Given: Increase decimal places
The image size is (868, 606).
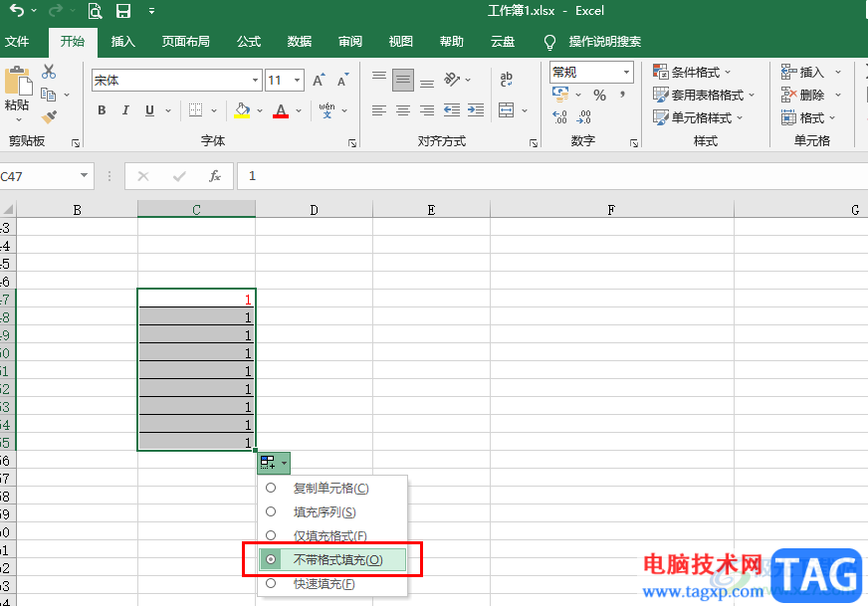Looking at the screenshot, I should [559, 116].
